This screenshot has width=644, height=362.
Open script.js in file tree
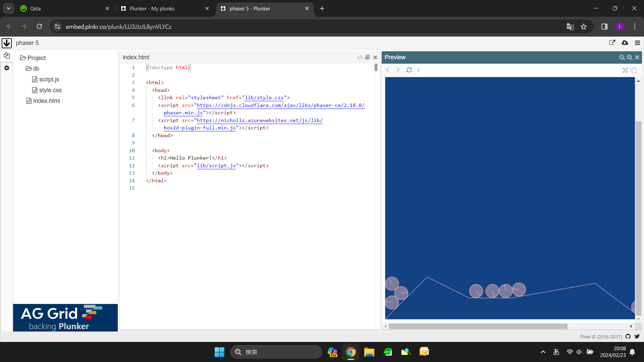(x=49, y=79)
